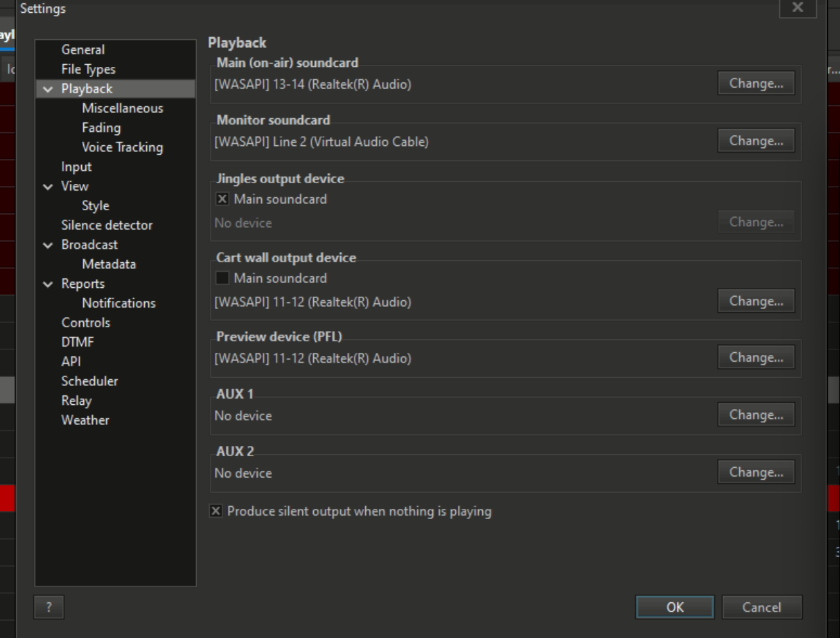Select Miscellaneous under Playback
The height and width of the screenshot is (638, 840).
(x=122, y=108)
